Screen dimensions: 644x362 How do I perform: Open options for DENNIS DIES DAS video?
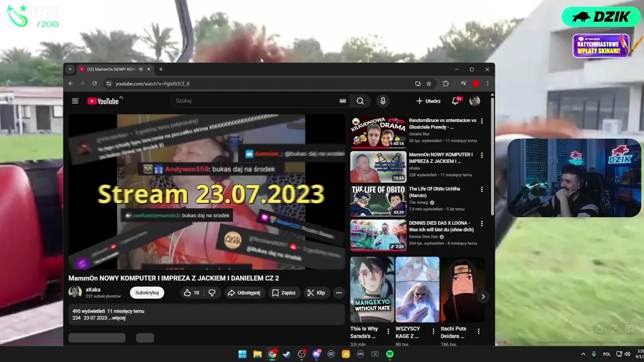[x=481, y=224]
